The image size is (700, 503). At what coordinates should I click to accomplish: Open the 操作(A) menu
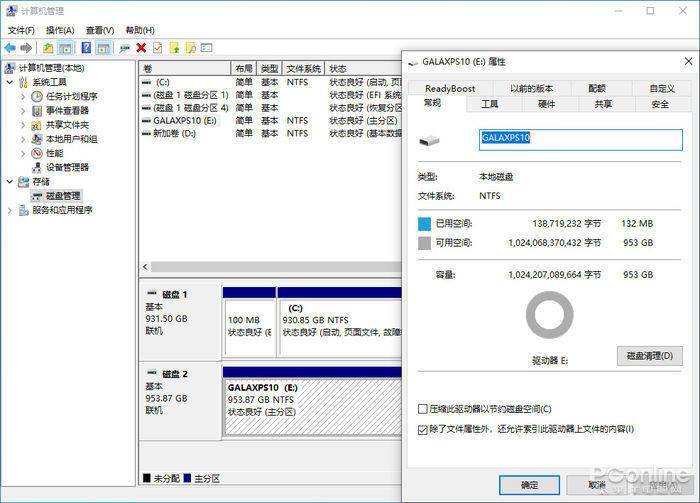(60, 30)
